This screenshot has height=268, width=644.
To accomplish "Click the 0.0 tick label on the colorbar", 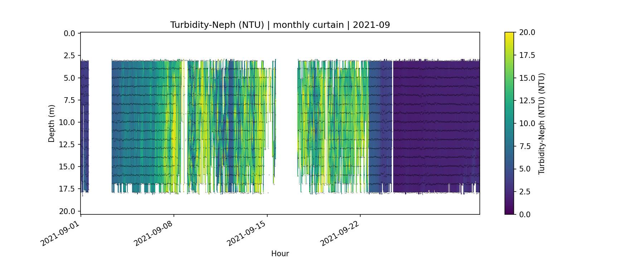I will click(525, 214).
